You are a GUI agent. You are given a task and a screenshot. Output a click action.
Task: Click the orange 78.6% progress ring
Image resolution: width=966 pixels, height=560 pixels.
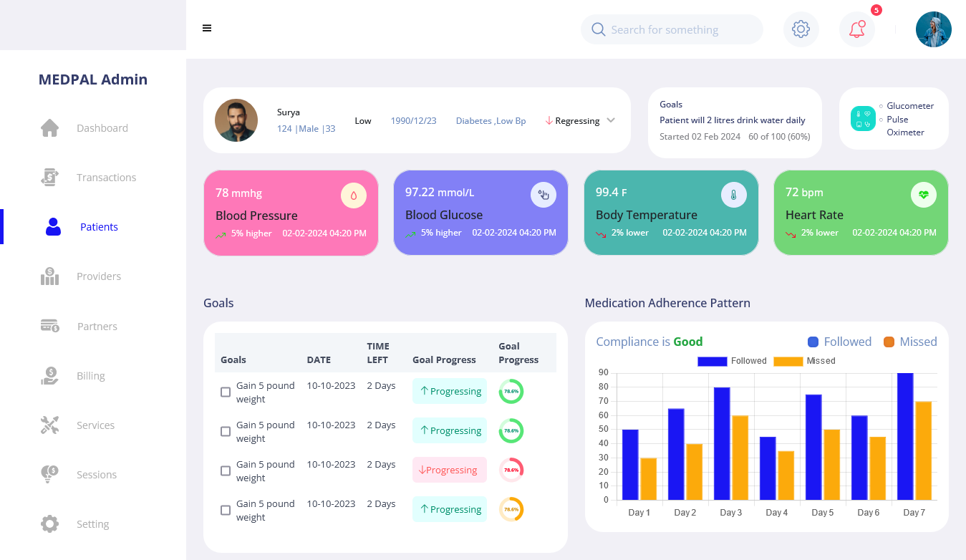coord(511,510)
